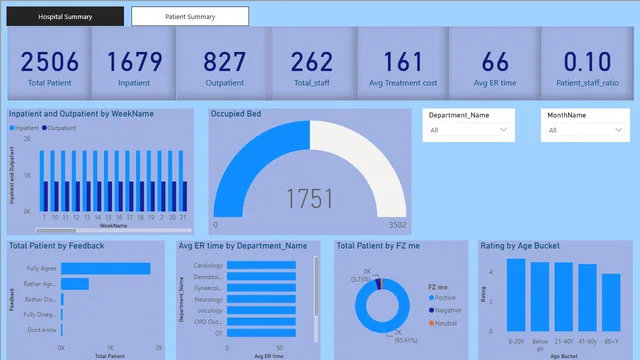Expand the Department_Name dropdown
Viewport: 640px width, 360px height.
(468, 130)
